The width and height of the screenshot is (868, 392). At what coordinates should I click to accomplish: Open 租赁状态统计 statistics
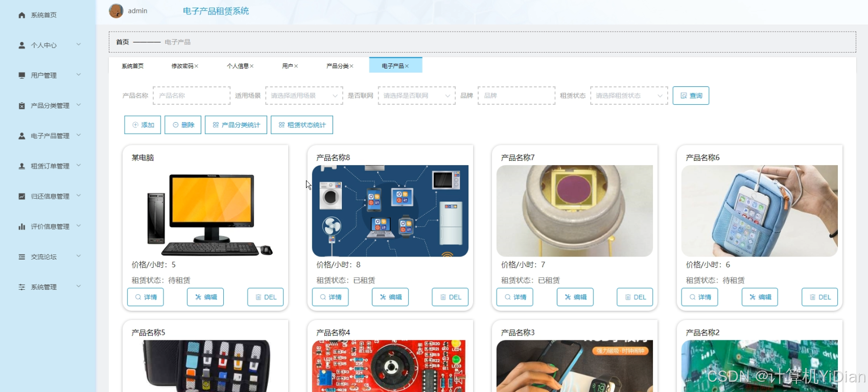pyautogui.click(x=302, y=125)
